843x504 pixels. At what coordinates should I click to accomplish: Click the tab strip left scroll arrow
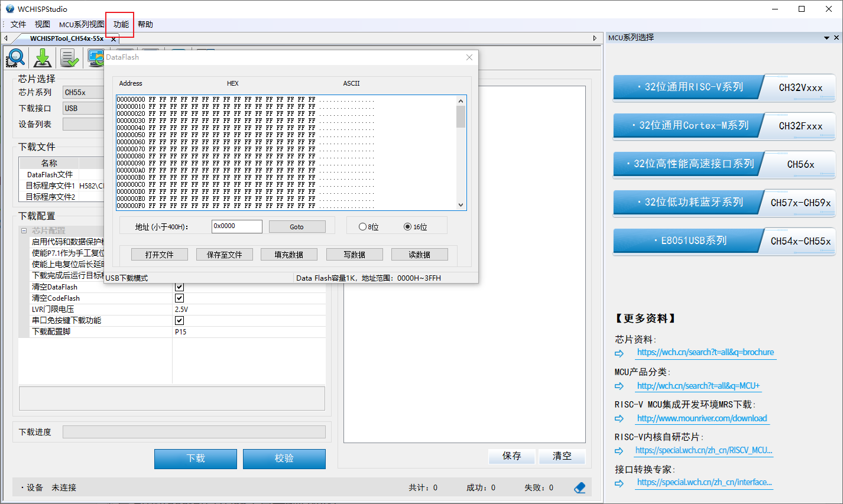point(6,38)
